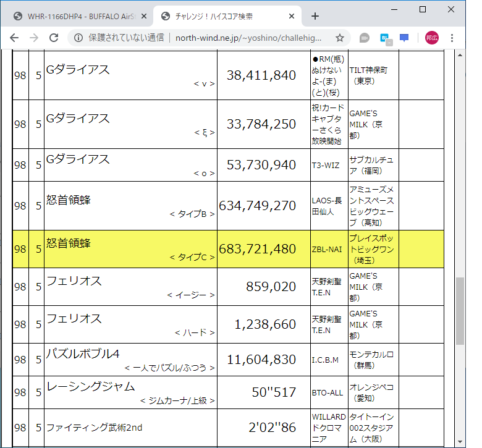Viewport: 482px width, 448px height.
Task: Open Chrome's three-dot menu
Action: (452, 38)
